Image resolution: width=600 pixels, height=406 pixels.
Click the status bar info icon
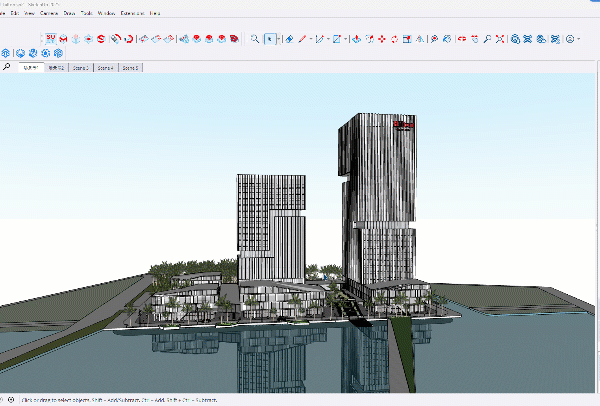coord(10,399)
